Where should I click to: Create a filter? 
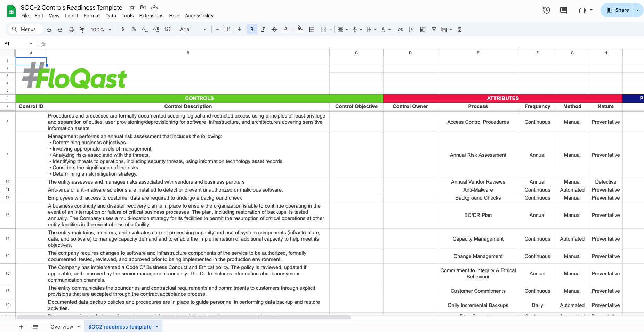point(434,29)
